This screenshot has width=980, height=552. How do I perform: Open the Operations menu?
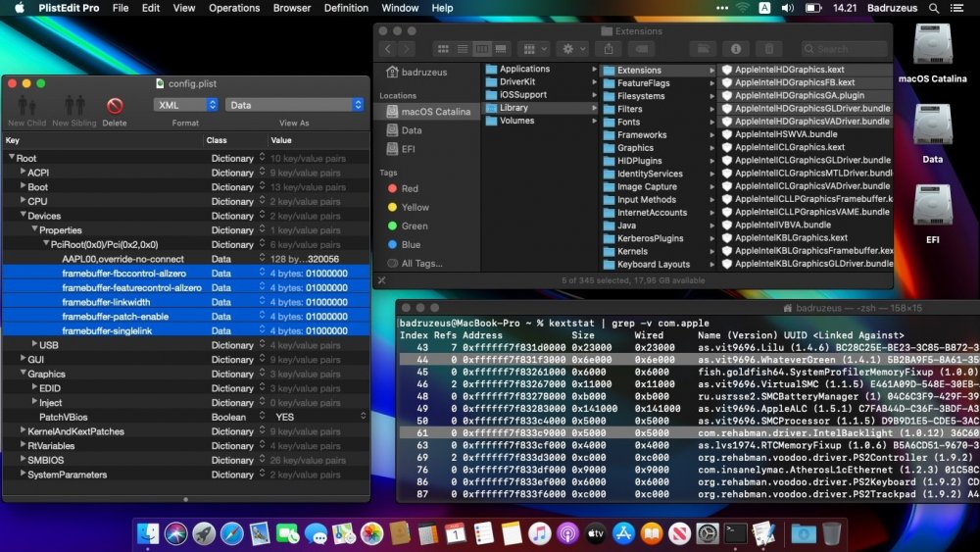point(234,8)
